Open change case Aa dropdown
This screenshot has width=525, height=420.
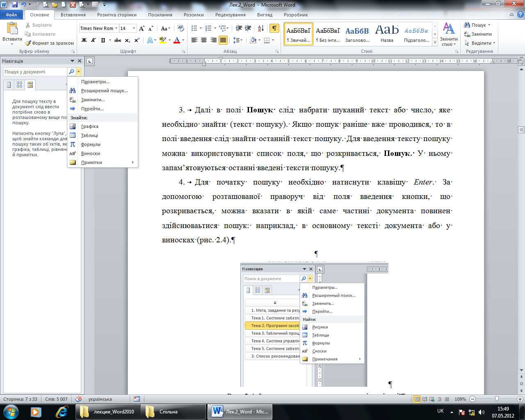point(165,28)
